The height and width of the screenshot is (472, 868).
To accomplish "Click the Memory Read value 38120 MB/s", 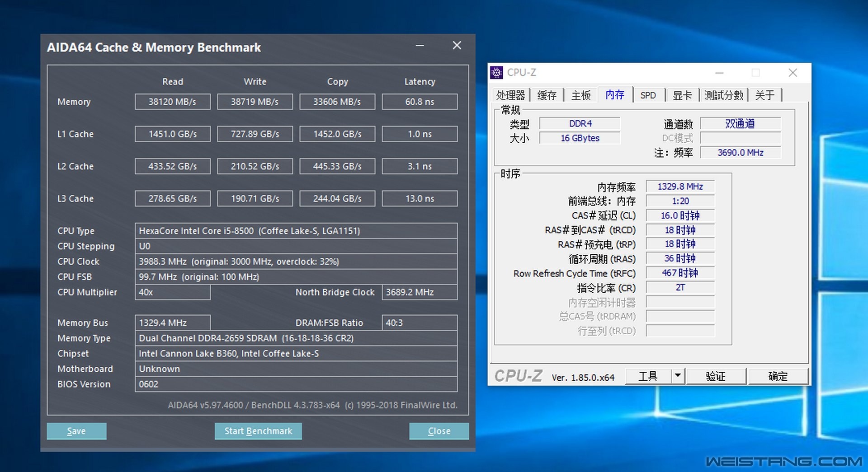I will point(173,102).
